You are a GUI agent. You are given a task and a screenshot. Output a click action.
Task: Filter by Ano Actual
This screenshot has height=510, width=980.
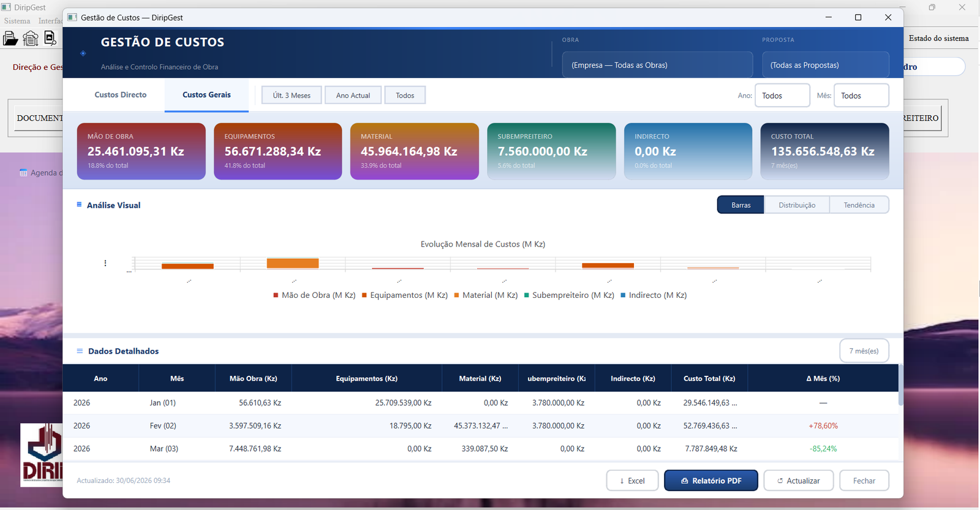click(353, 95)
